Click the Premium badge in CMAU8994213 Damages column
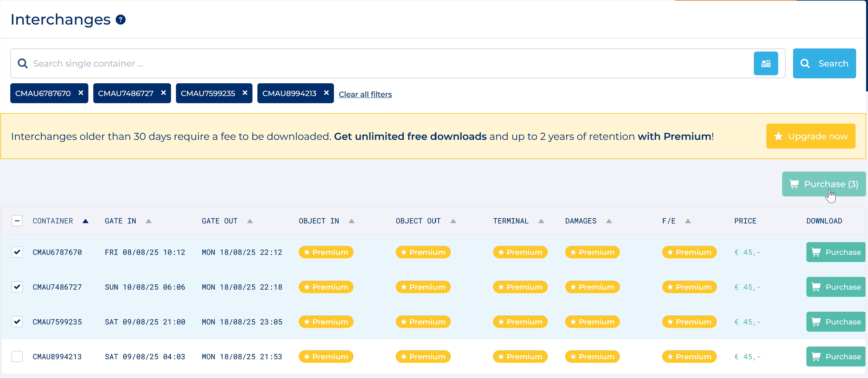This screenshot has height=378, width=868. 592,356
